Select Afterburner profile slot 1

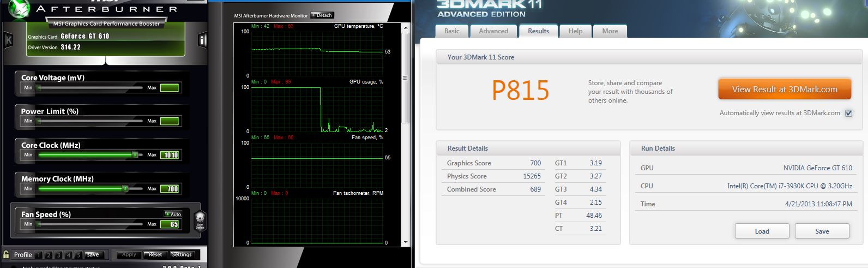tap(39, 255)
